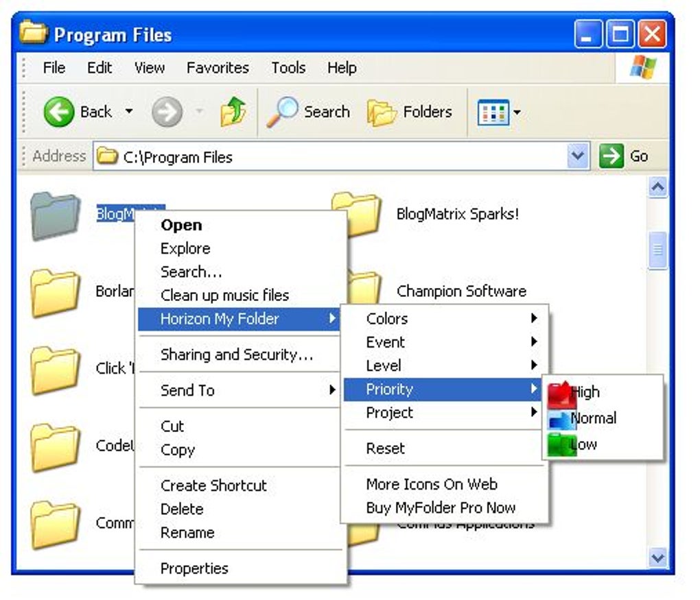Screen dimensions: 700x600
Task: Open the Tools menu
Action: tap(288, 68)
